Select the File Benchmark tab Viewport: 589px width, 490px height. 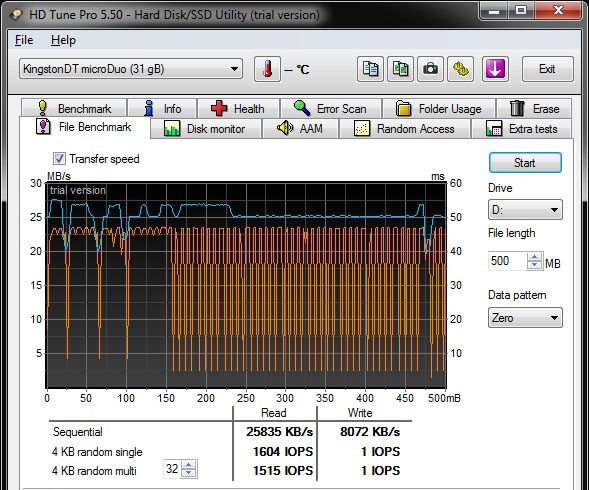point(85,127)
